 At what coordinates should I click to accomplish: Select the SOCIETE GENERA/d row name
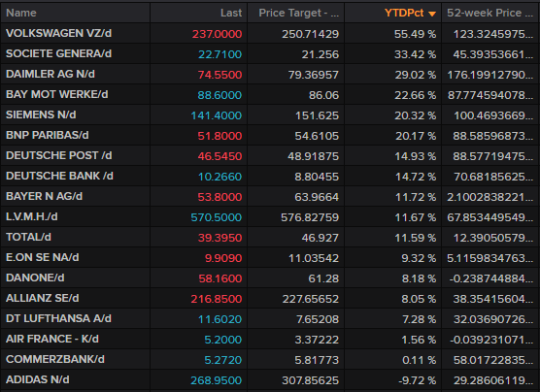pos(58,53)
